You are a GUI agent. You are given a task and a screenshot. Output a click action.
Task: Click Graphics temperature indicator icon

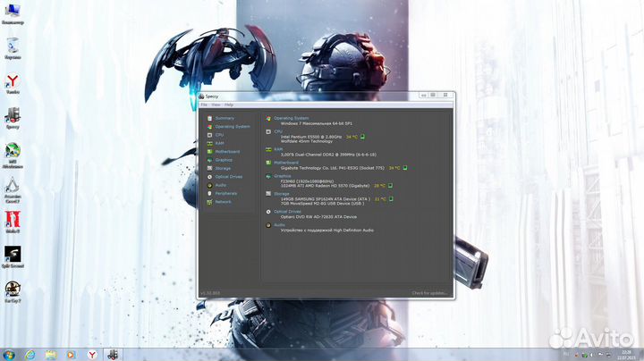click(390, 186)
